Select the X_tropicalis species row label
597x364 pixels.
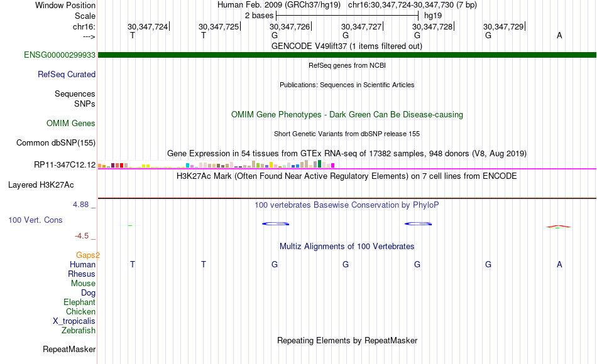point(74,321)
